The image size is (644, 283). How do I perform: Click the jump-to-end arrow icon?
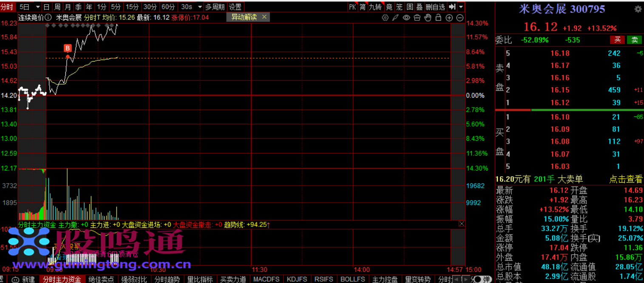click(452, 7)
